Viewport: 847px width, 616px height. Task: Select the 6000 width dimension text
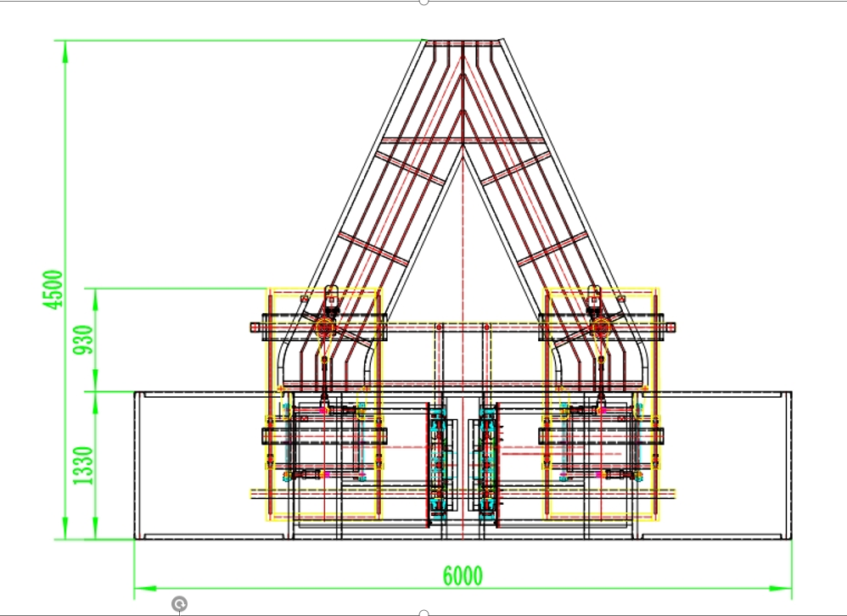coord(463,576)
